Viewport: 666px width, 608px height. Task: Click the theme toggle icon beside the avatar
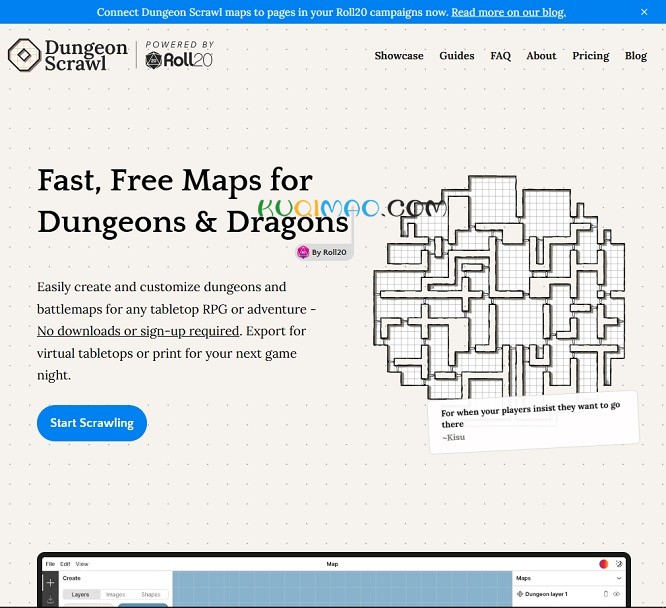[x=619, y=564]
